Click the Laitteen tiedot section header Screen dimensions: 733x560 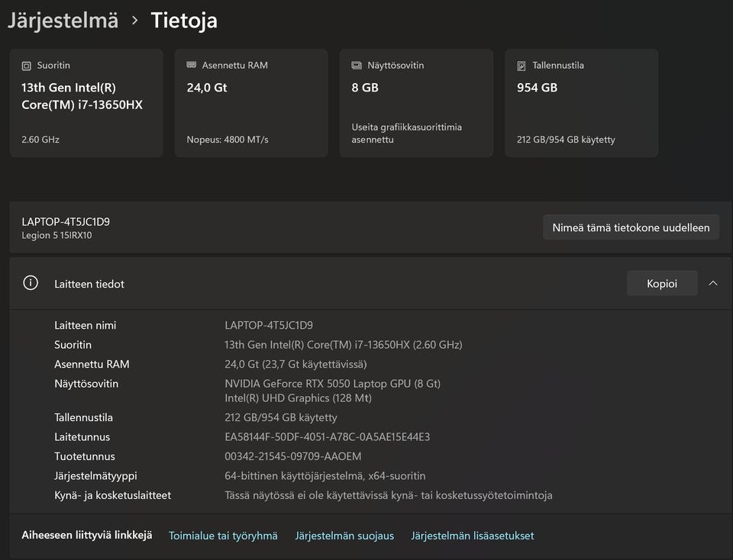(x=370, y=283)
